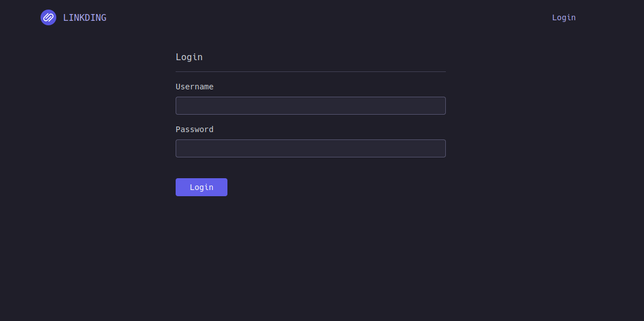Screen dimensions: 644x321
Task: Select the round purple logo in the header
Action: pos(48,17)
